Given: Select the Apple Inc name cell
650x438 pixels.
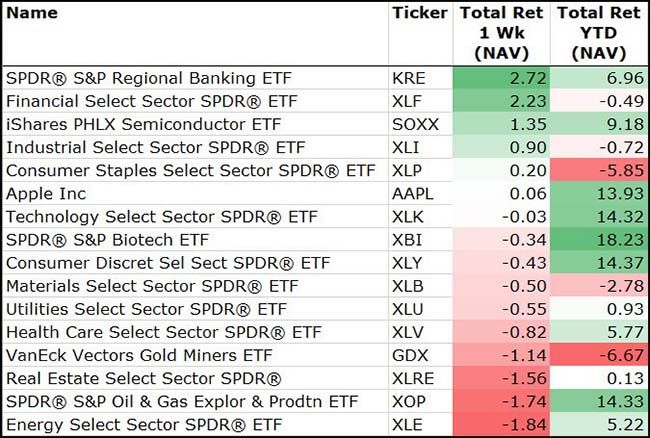Looking at the screenshot, I should pyautogui.click(x=46, y=193).
